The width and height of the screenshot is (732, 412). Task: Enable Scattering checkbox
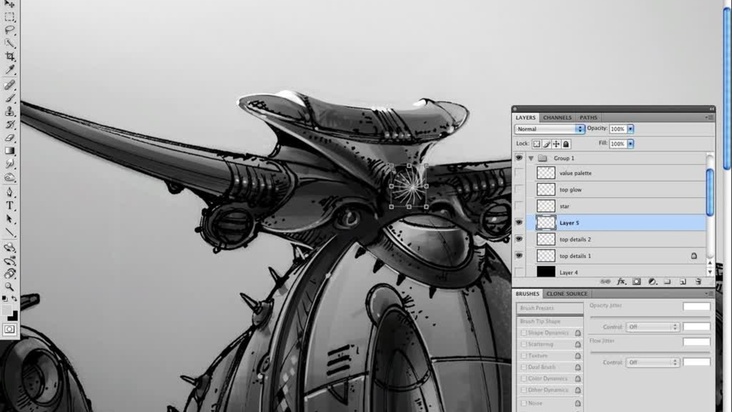click(x=523, y=344)
